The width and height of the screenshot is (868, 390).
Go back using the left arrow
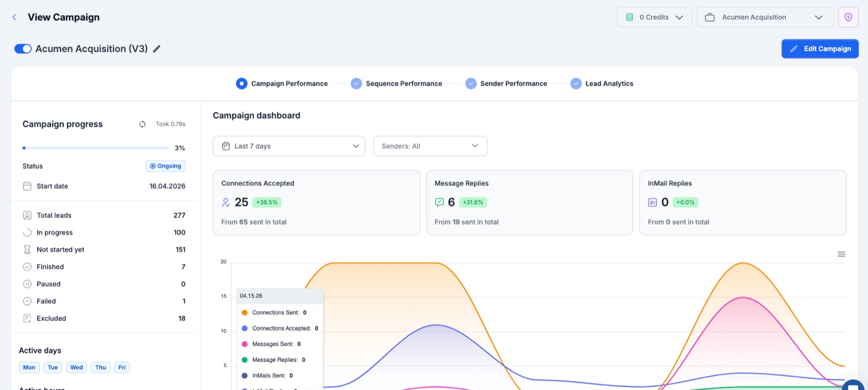[x=14, y=17]
